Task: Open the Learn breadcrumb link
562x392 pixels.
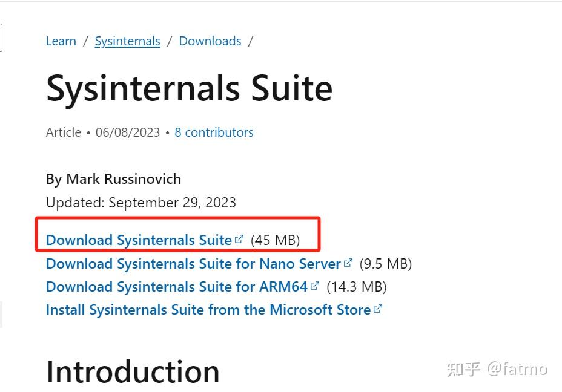Action: [61, 41]
